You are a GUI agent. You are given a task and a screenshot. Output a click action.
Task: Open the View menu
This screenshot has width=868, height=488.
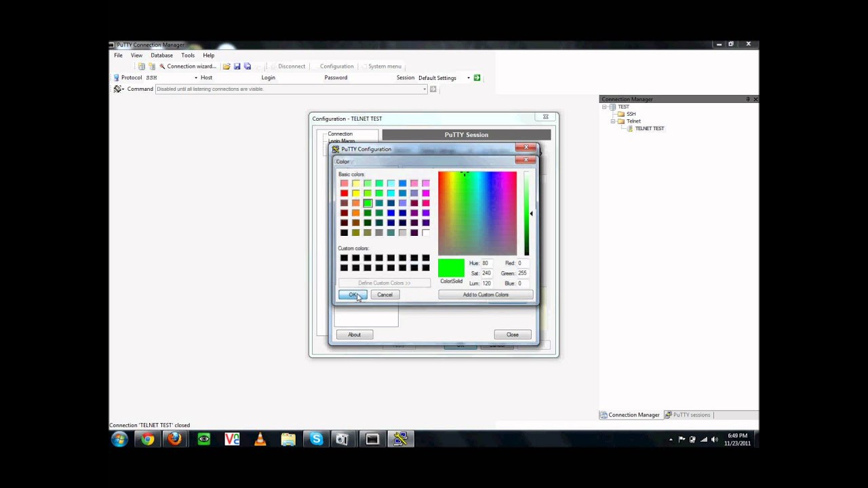pyautogui.click(x=136, y=56)
